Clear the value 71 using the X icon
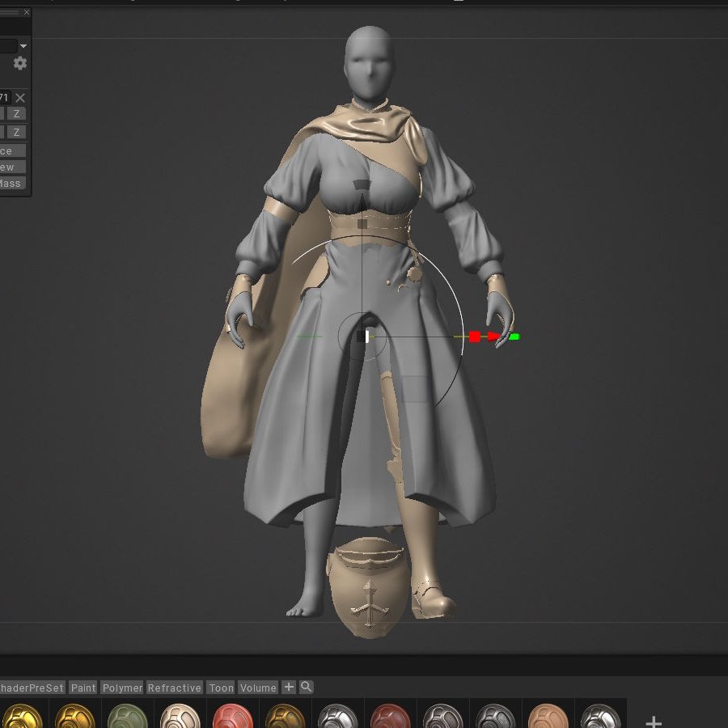Screen dimensions: 728x728 point(19,97)
